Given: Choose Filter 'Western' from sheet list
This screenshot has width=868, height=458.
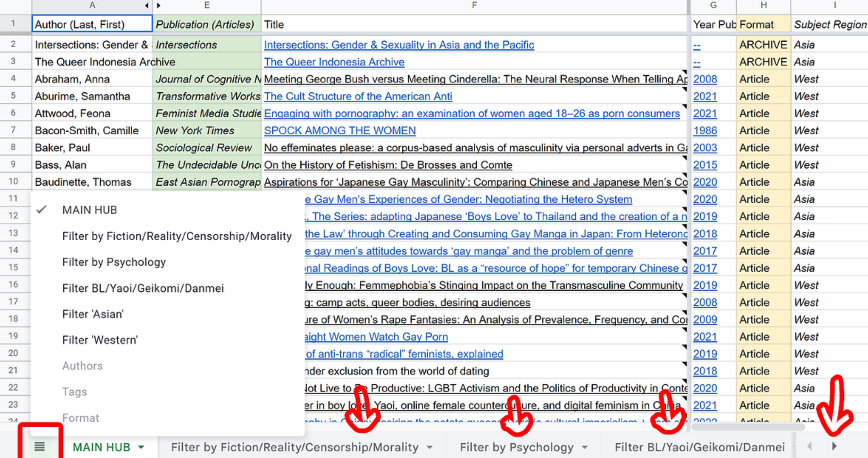Looking at the screenshot, I should (x=100, y=340).
